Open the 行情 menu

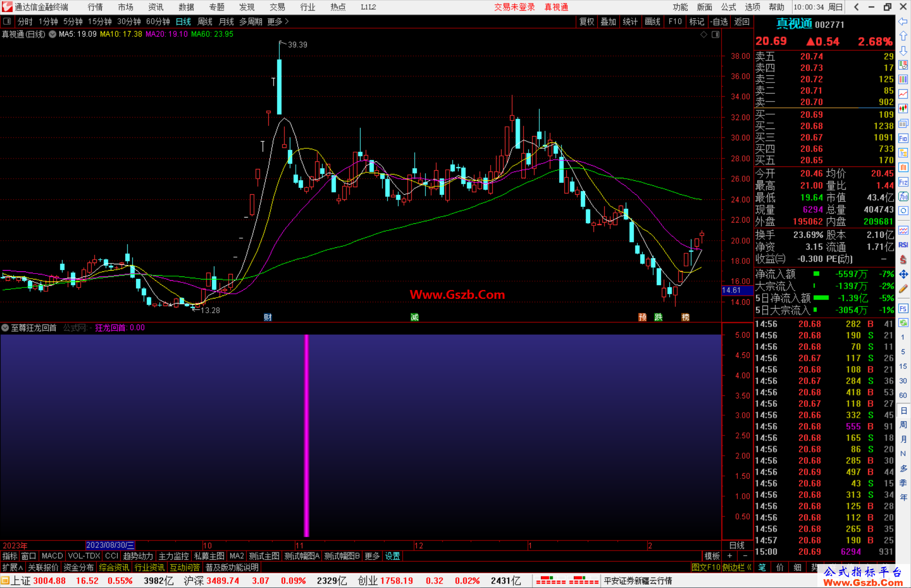95,7
